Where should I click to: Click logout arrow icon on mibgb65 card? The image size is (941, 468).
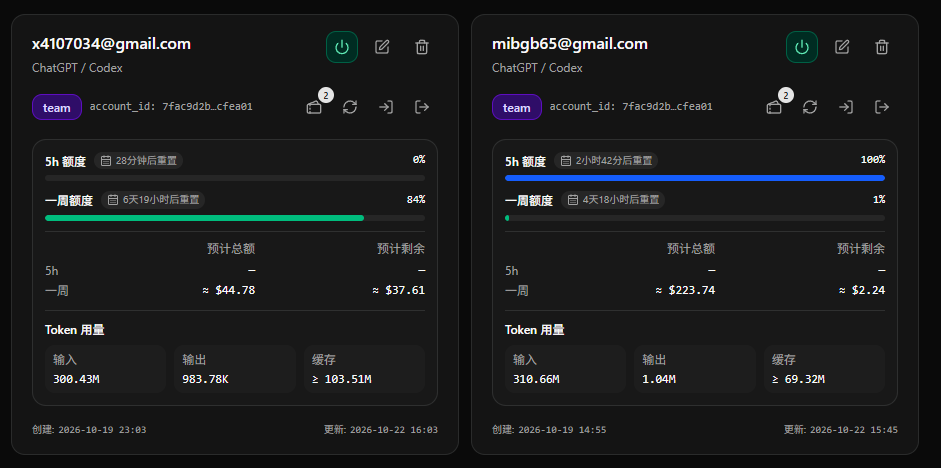click(x=882, y=107)
